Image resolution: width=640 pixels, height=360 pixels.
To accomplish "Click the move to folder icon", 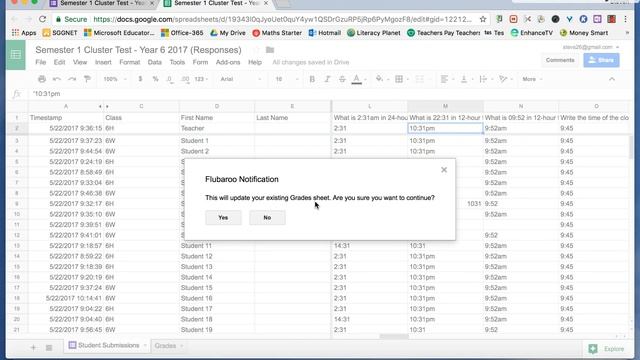I will (270, 50).
